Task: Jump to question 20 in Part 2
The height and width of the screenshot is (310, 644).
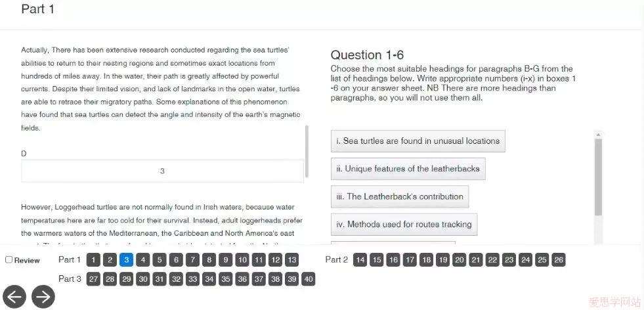Action: pos(460,260)
